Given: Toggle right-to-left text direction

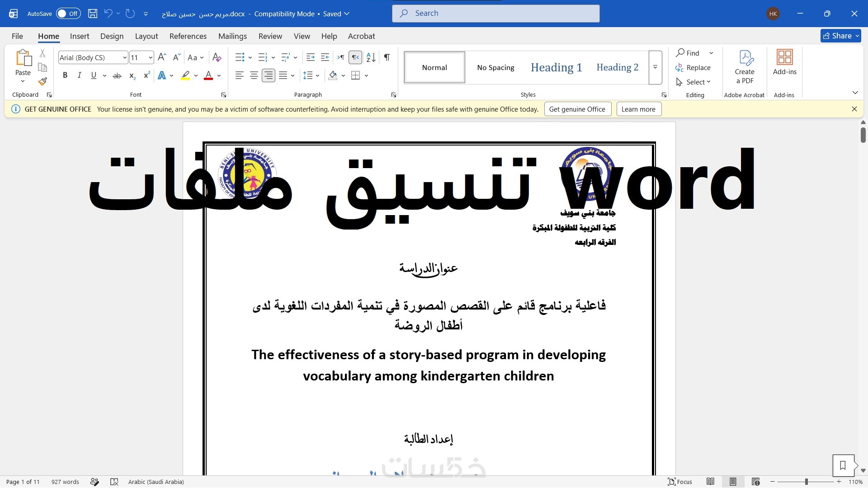Looking at the screenshot, I should (355, 57).
